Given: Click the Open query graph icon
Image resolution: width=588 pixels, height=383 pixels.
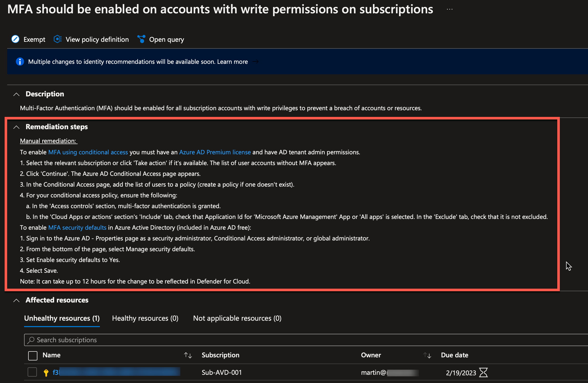Looking at the screenshot, I should 141,39.
